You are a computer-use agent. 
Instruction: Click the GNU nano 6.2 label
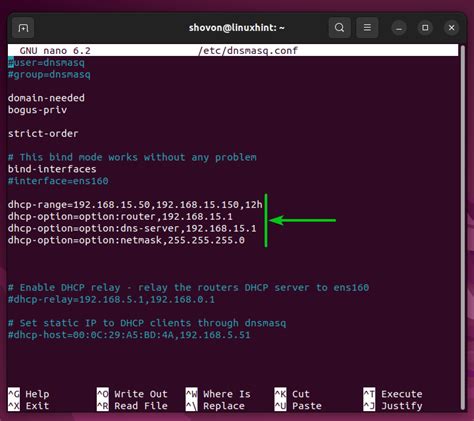(x=55, y=51)
